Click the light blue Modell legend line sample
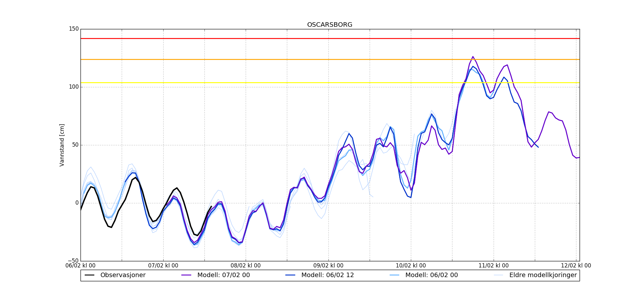This screenshot has width=644, height=290. tap(394, 275)
